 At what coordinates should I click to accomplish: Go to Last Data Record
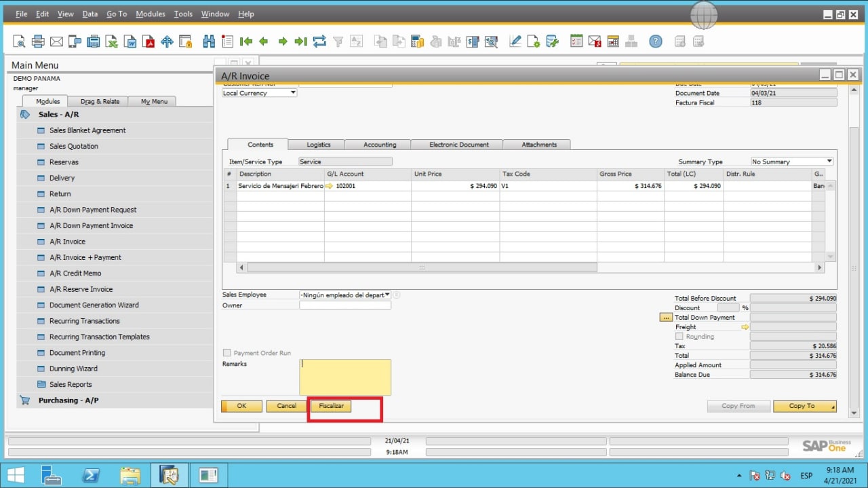(x=301, y=41)
